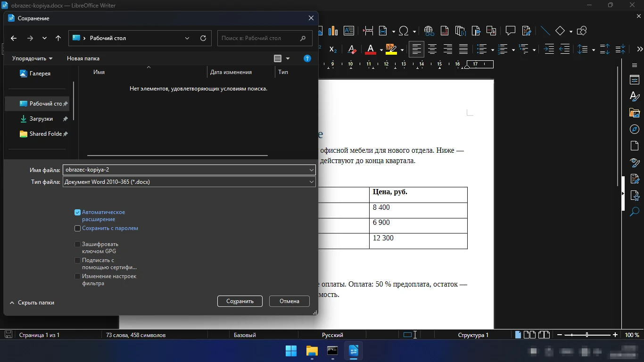The image size is (644, 362).
Task: Open sidebar Accessibility check icon
Action: [x=635, y=195]
